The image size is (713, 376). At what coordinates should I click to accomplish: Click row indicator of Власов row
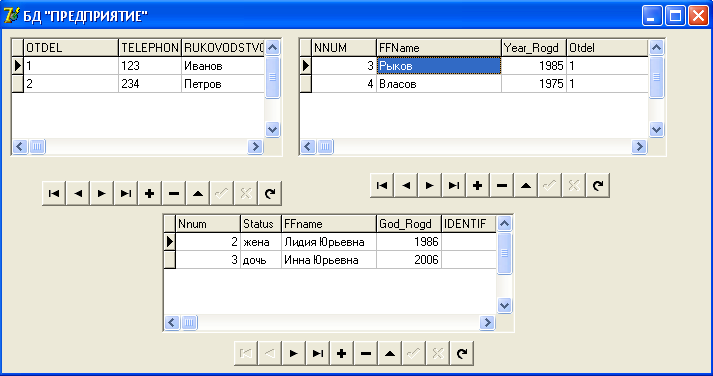coord(306,84)
